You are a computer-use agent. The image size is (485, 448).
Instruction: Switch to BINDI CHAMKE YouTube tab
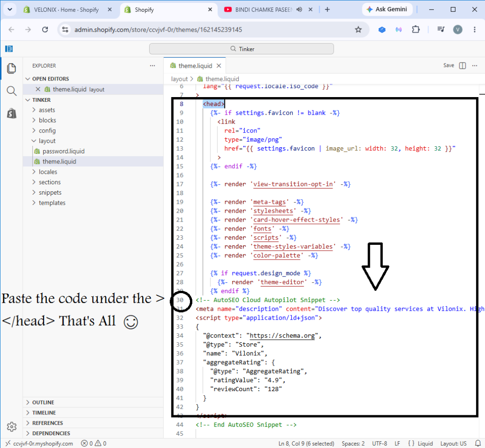(x=263, y=9)
